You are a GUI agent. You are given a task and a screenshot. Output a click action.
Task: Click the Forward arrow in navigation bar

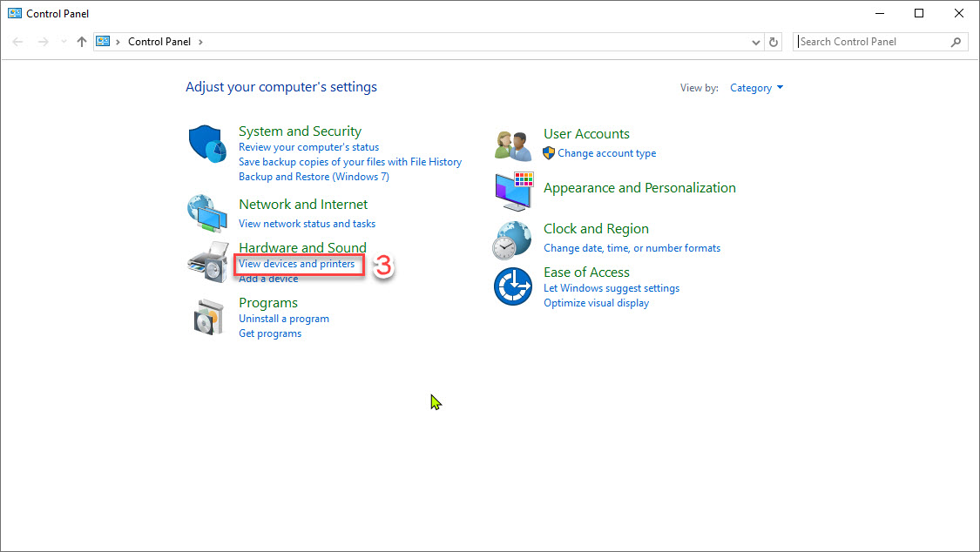tap(44, 42)
